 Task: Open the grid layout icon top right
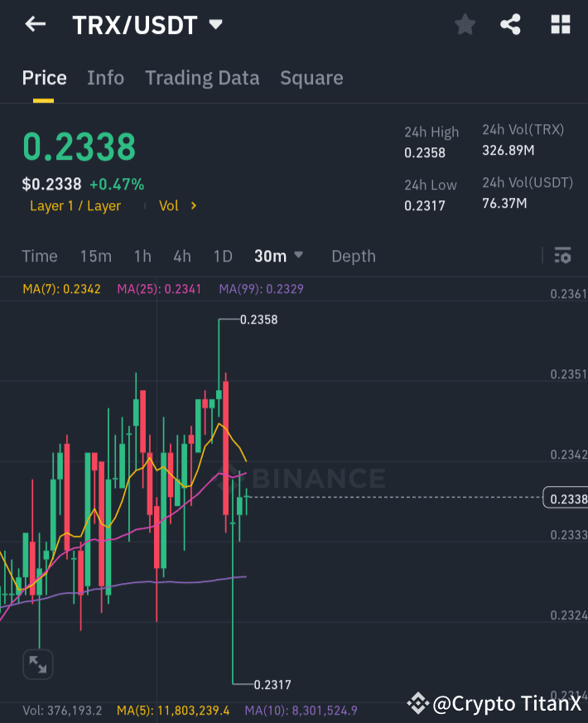coord(560,24)
